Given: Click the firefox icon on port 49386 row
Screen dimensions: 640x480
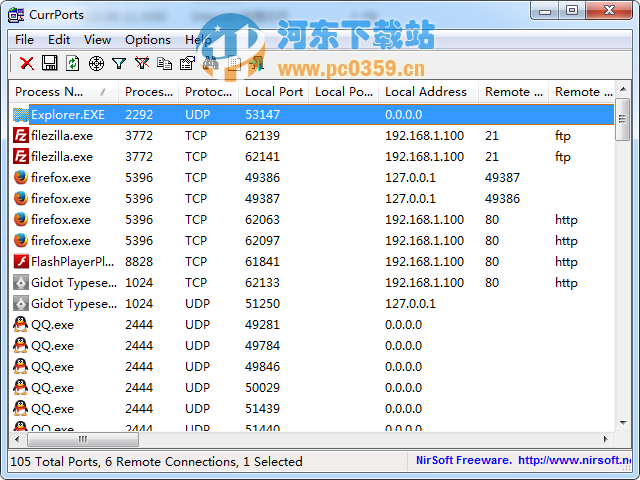Looking at the screenshot, I should (21, 178).
